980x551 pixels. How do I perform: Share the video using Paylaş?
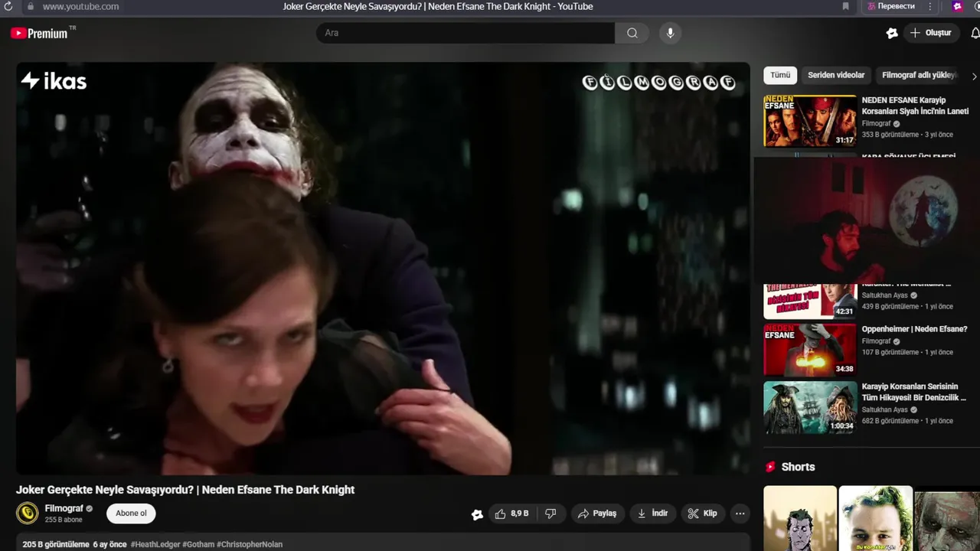pyautogui.click(x=597, y=514)
